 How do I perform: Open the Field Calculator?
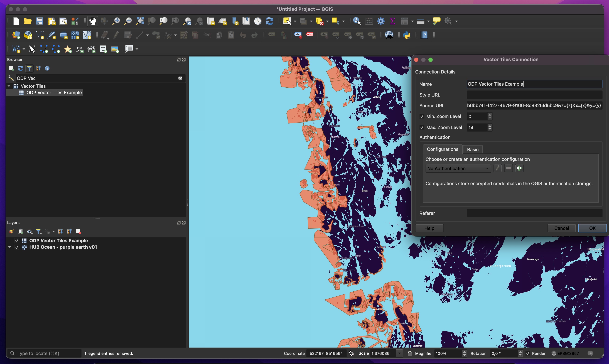pyautogui.click(x=369, y=21)
